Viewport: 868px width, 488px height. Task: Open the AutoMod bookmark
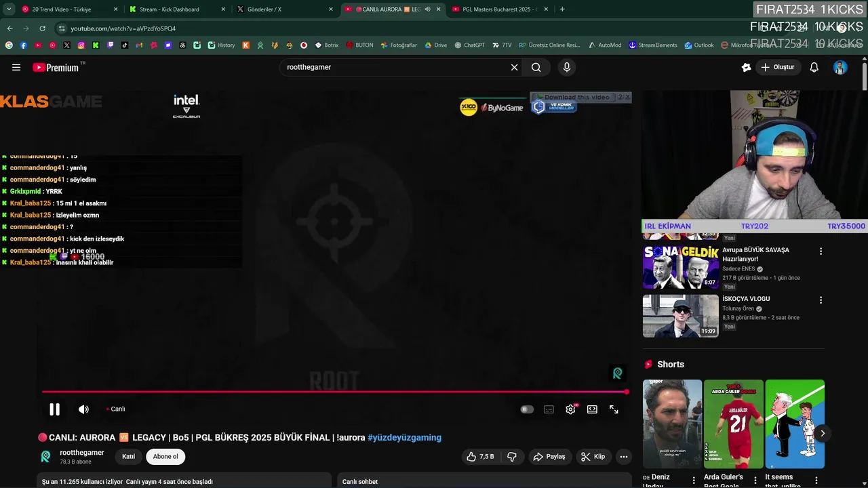pyautogui.click(x=605, y=45)
